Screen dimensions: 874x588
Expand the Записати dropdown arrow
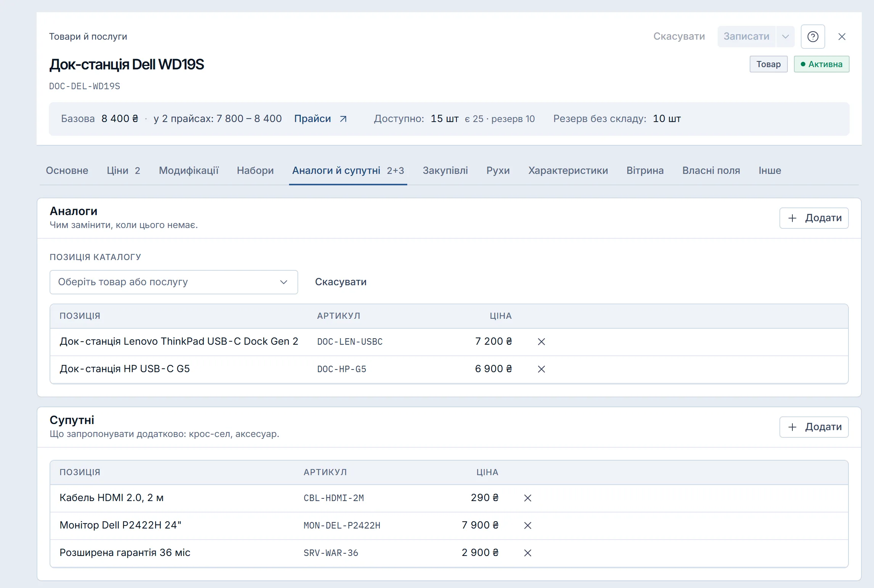click(785, 37)
